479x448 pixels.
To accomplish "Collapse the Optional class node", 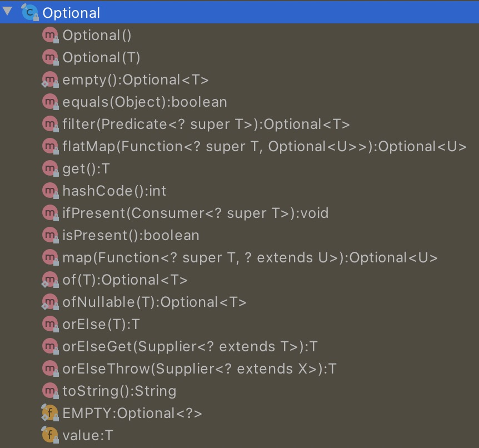I will coord(8,12).
